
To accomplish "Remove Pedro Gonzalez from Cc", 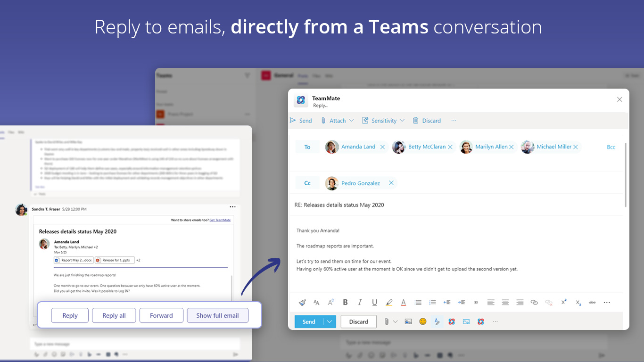I will pyautogui.click(x=391, y=183).
